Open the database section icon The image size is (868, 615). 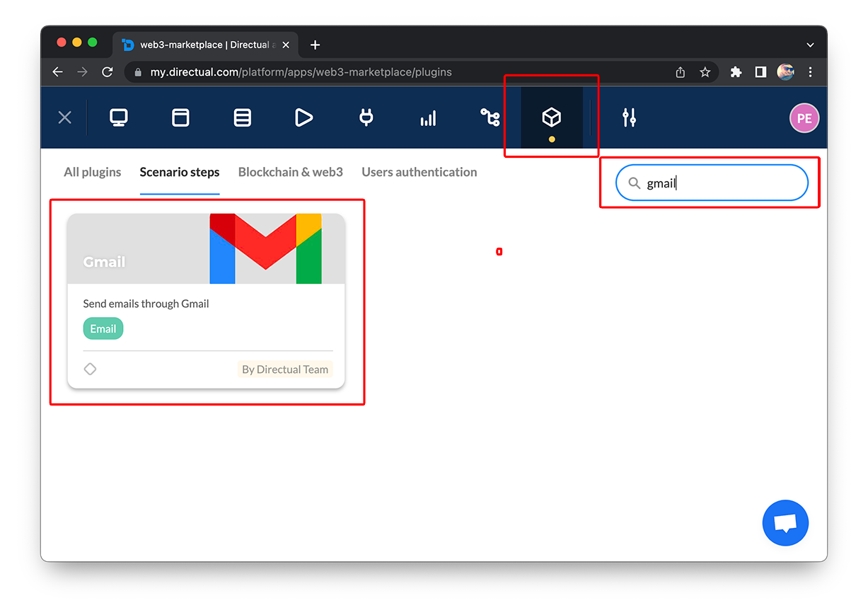click(x=243, y=117)
